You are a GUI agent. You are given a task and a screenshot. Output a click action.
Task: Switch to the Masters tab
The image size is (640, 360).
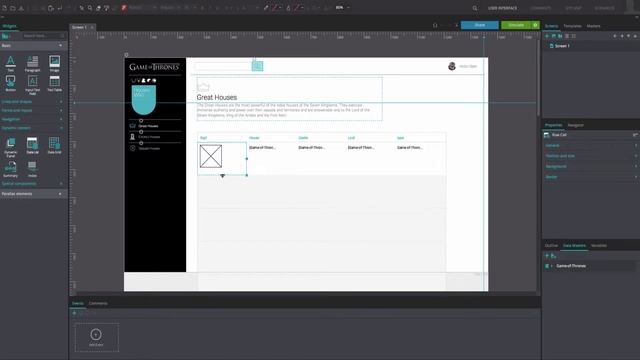[x=593, y=26]
